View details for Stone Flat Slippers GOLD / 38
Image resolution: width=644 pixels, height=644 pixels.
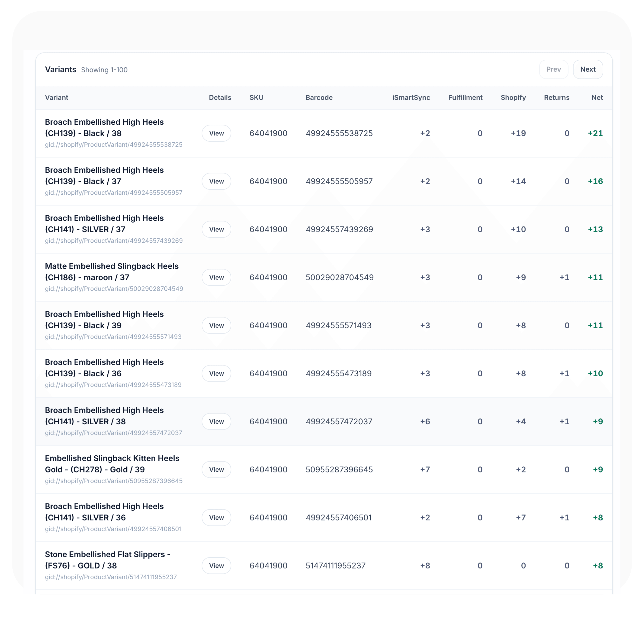216,565
